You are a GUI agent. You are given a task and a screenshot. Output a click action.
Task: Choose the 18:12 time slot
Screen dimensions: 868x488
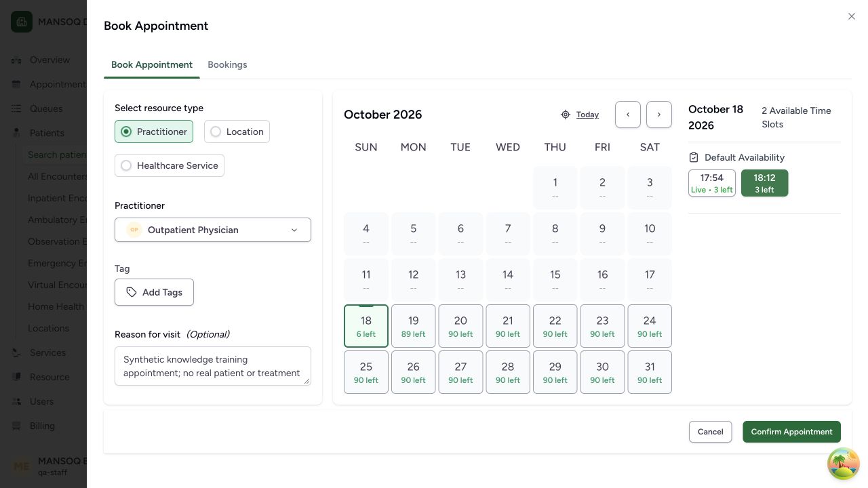pyautogui.click(x=764, y=183)
